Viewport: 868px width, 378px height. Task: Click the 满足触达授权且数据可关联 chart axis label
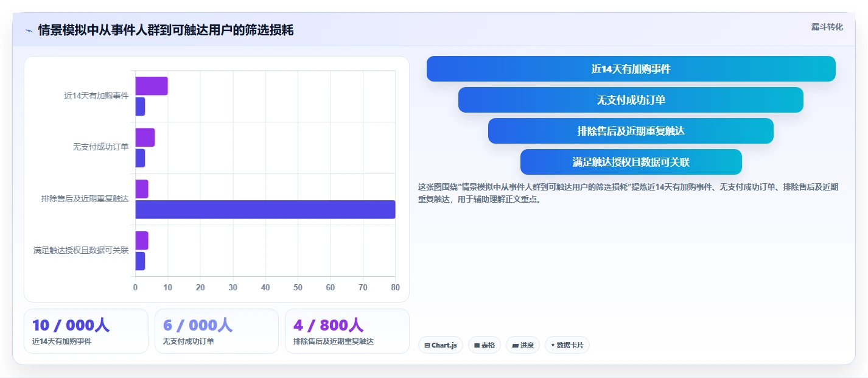(x=81, y=250)
